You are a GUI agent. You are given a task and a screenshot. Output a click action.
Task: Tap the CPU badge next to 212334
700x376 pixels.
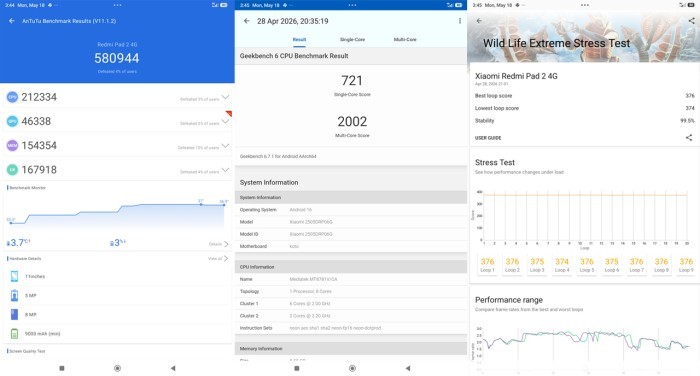(12, 97)
